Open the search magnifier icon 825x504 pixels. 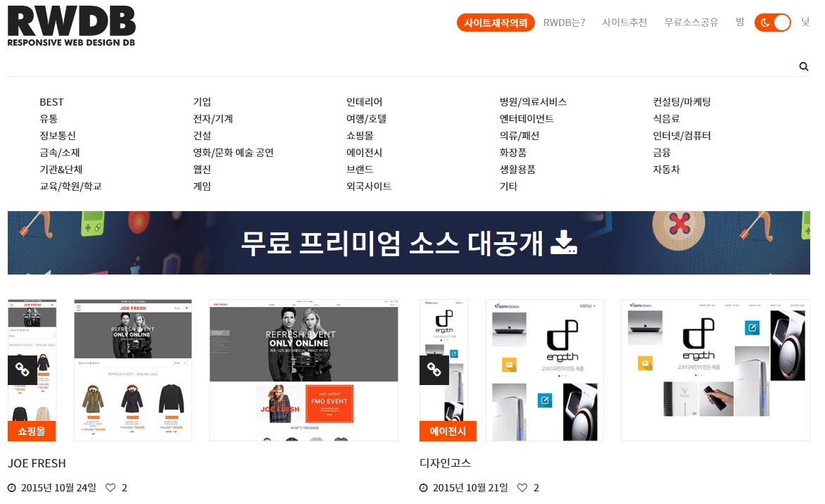[803, 66]
